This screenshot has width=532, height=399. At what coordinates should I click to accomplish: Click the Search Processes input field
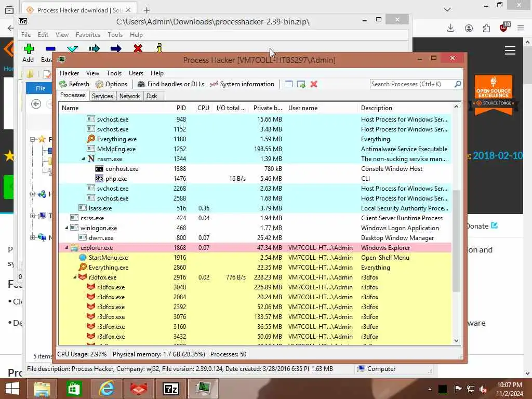411,84
